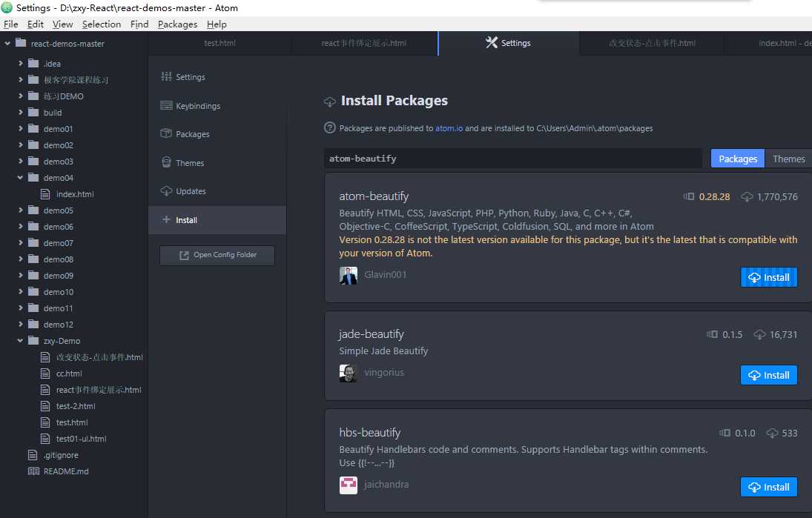Toggle search to Themes

point(788,159)
